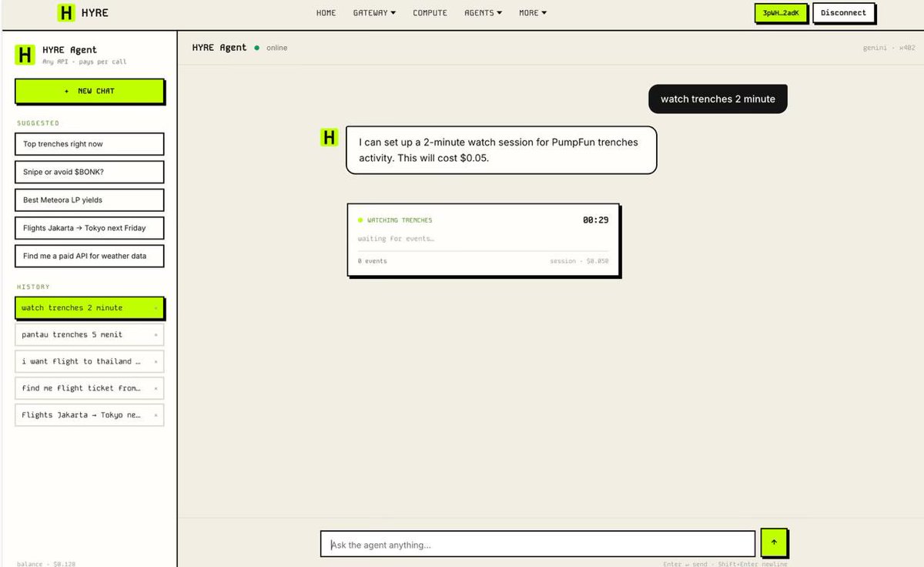Delete 'find me flight ticket from' history entry

[156, 388]
